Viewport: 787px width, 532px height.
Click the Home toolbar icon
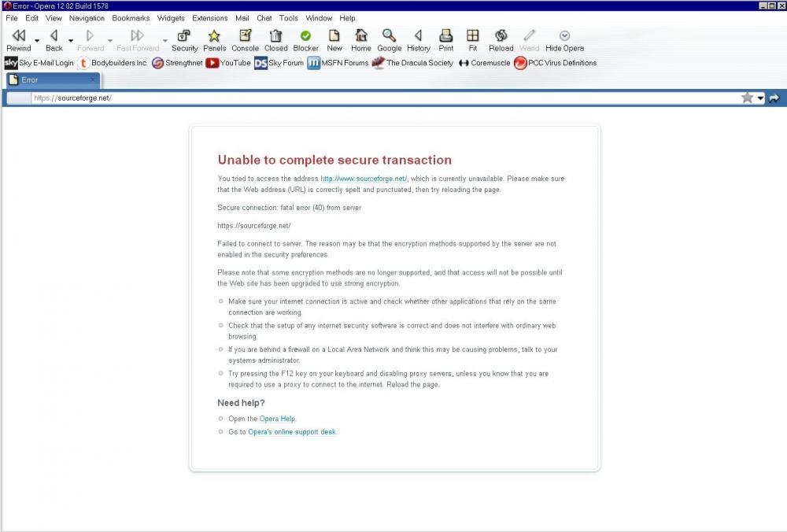361,35
